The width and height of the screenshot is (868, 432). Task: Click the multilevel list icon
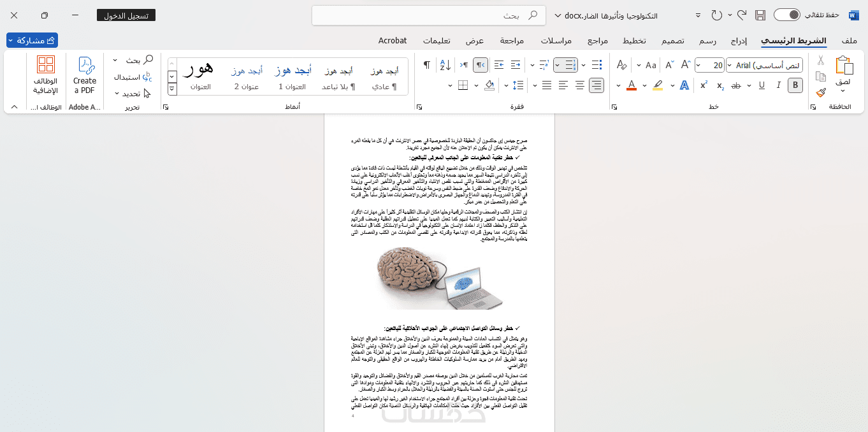544,65
